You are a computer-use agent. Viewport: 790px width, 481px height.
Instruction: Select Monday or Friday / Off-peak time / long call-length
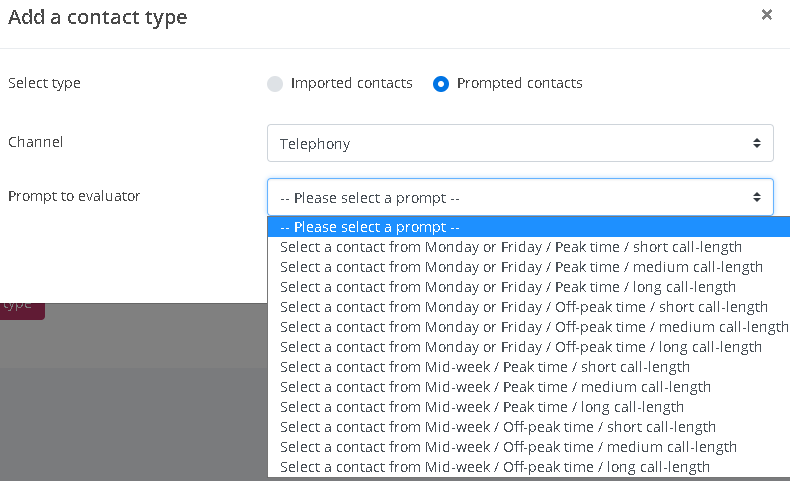point(520,347)
